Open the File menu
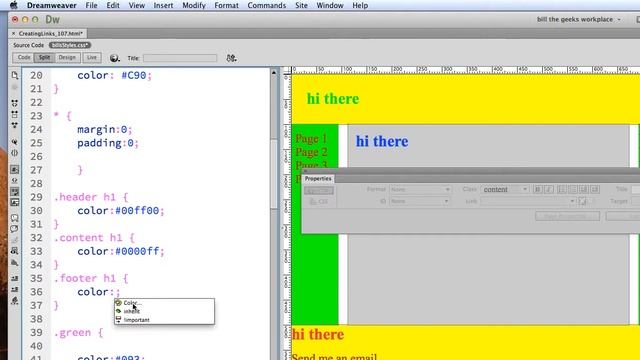Viewport: 640px width, 360px height. 91,5
